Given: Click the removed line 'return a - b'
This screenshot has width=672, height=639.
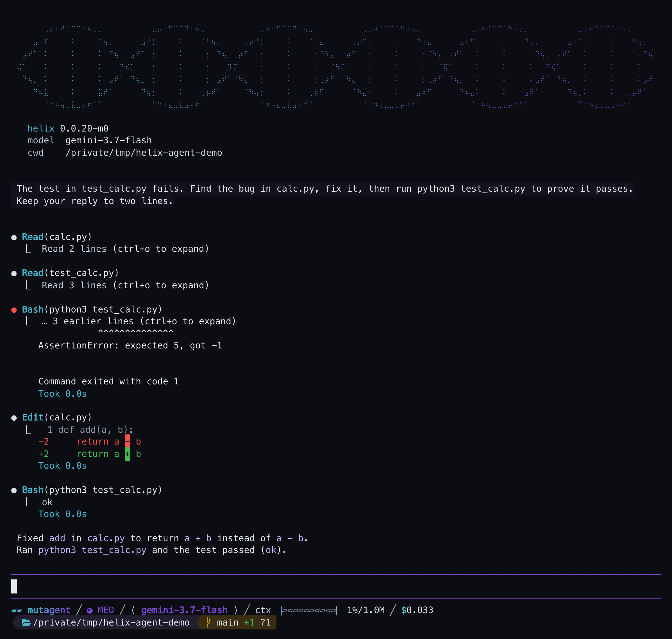Looking at the screenshot, I should click(x=109, y=442).
